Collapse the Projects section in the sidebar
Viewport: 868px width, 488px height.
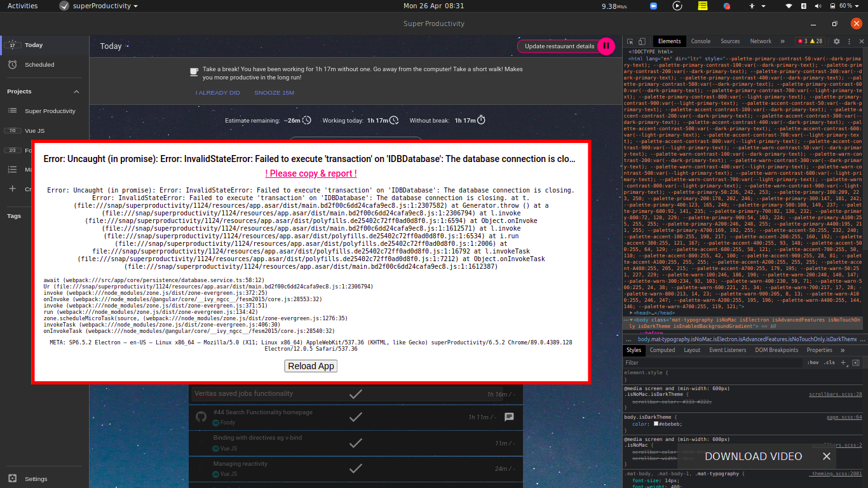click(76, 91)
